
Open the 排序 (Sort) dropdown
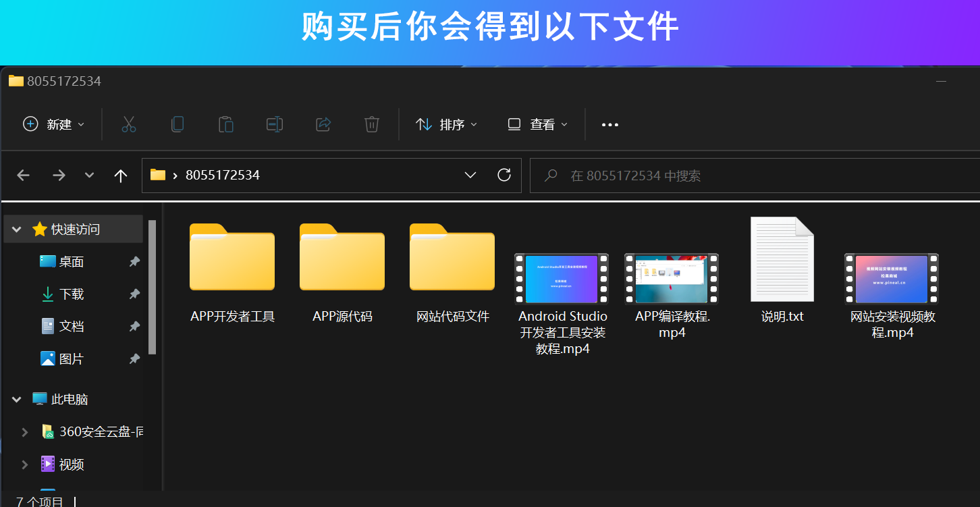447,124
